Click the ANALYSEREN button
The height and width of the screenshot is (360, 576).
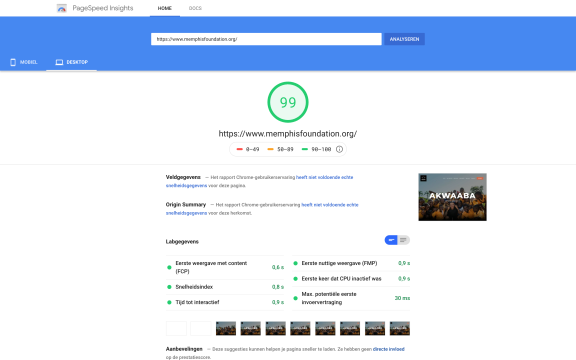(404, 39)
